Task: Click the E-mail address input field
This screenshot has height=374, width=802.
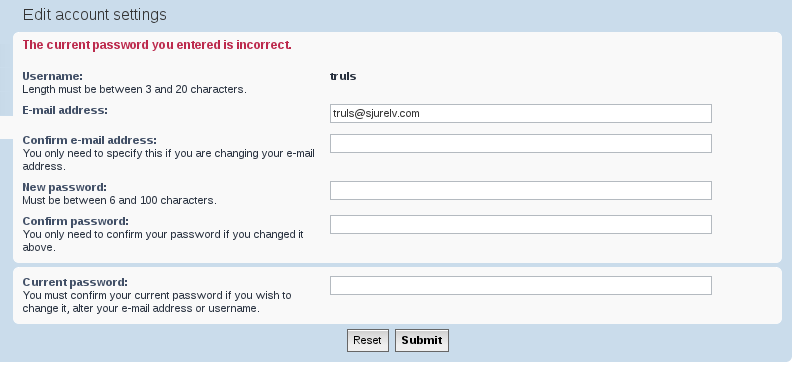Action: click(521, 114)
